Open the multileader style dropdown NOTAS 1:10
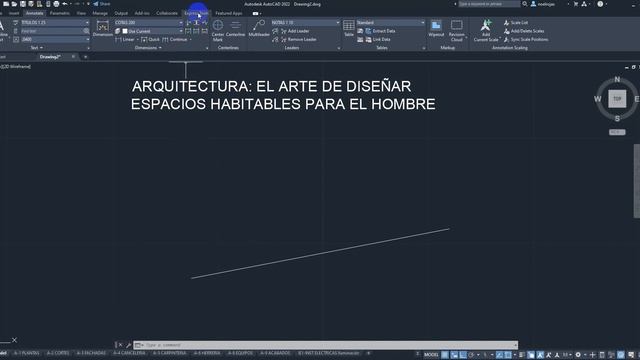 [x=305, y=23]
